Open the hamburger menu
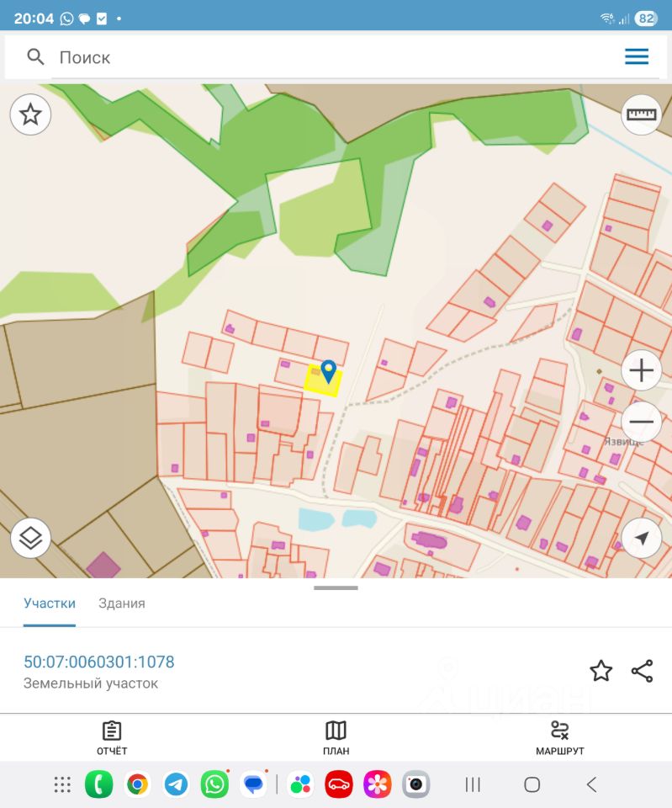 (637, 56)
